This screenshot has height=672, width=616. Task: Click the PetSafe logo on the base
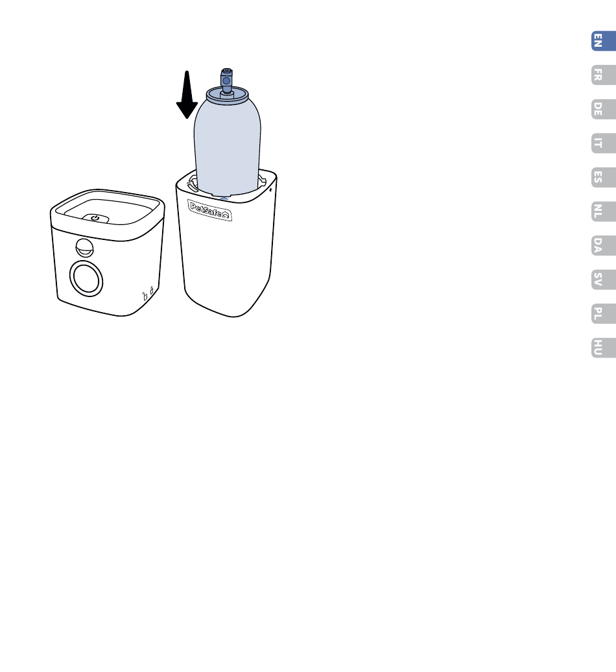click(x=209, y=210)
